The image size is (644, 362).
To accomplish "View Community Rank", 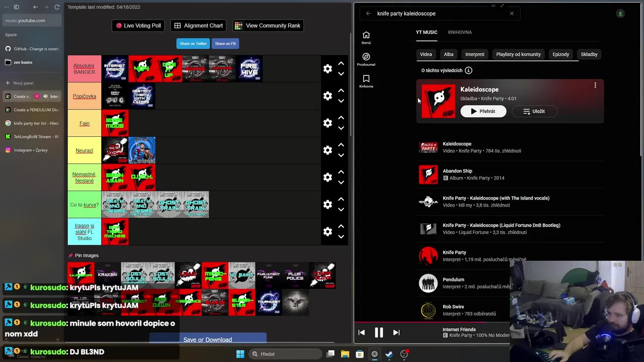I will click(x=268, y=26).
